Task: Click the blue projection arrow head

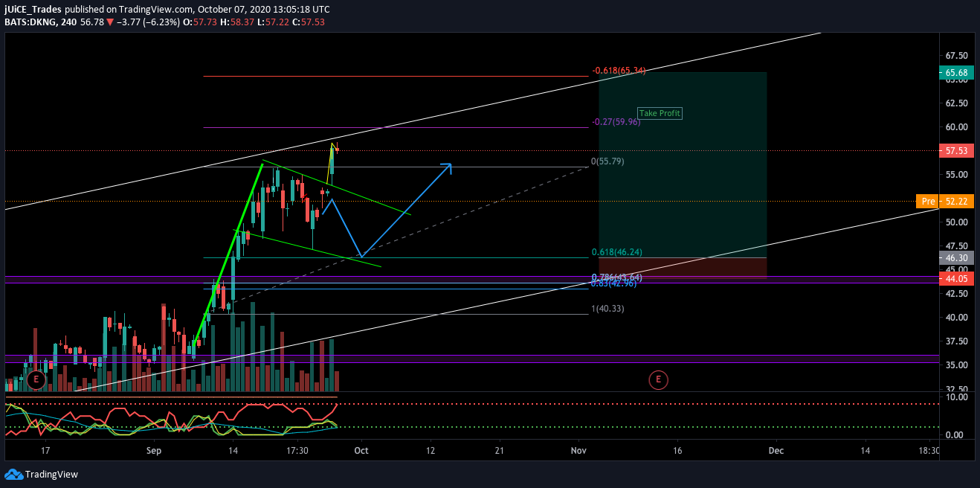Action: [x=446, y=167]
